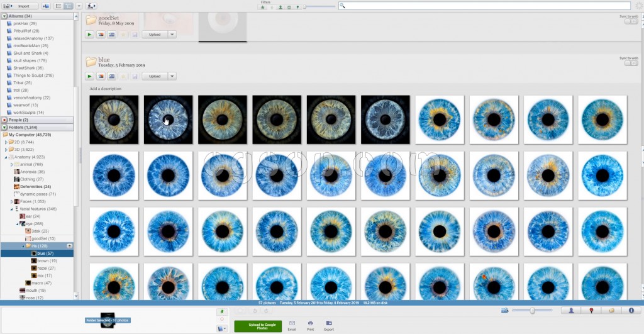Select the macro (47) folder
Screen dimensions: 644x334
click(x=41, y=283)
